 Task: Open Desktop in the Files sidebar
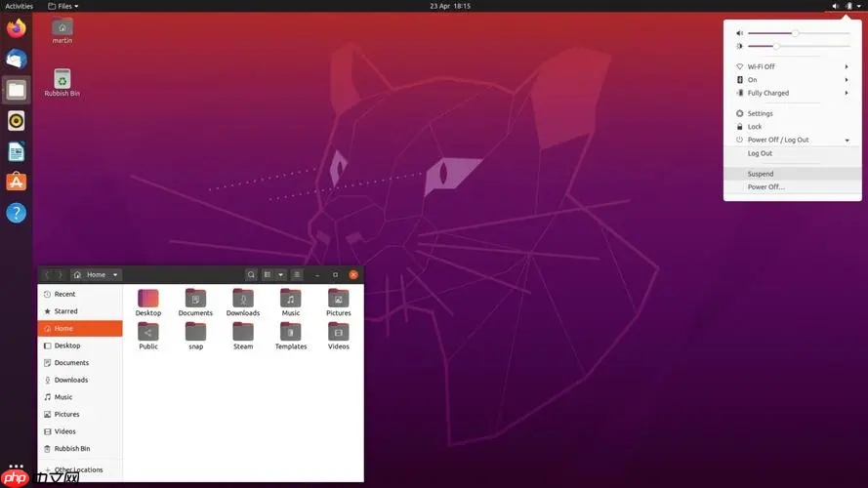click(x=80, y=346)
